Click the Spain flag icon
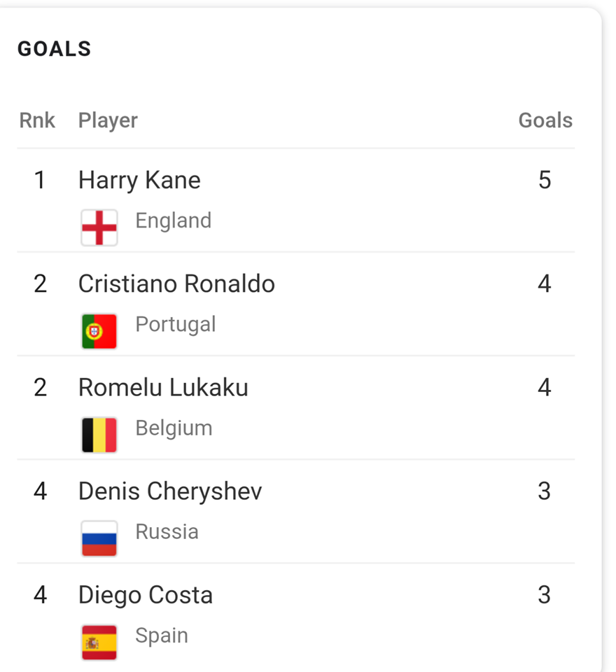616x672 pixels. pyautogui.click(x=99, y=643)
